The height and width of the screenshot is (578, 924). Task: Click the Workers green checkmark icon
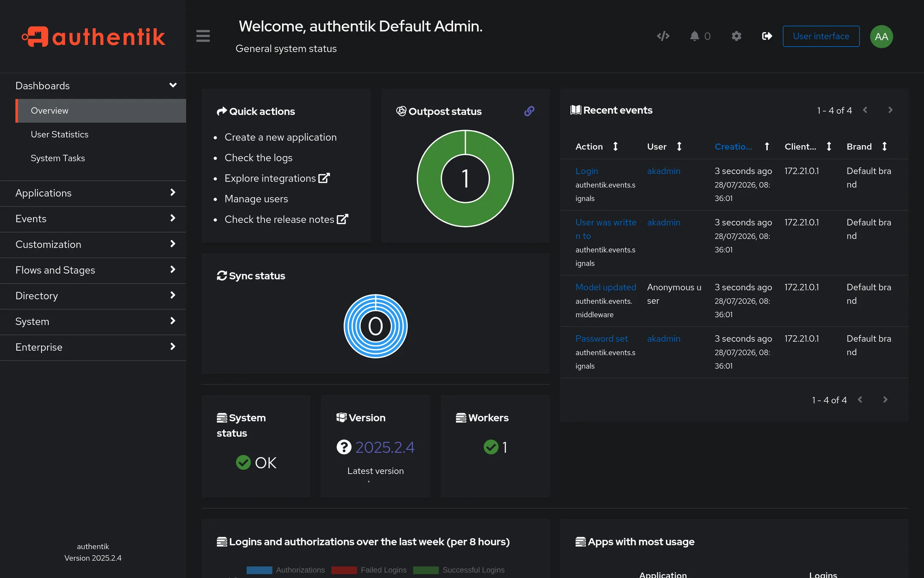click(x=491, y=447)
